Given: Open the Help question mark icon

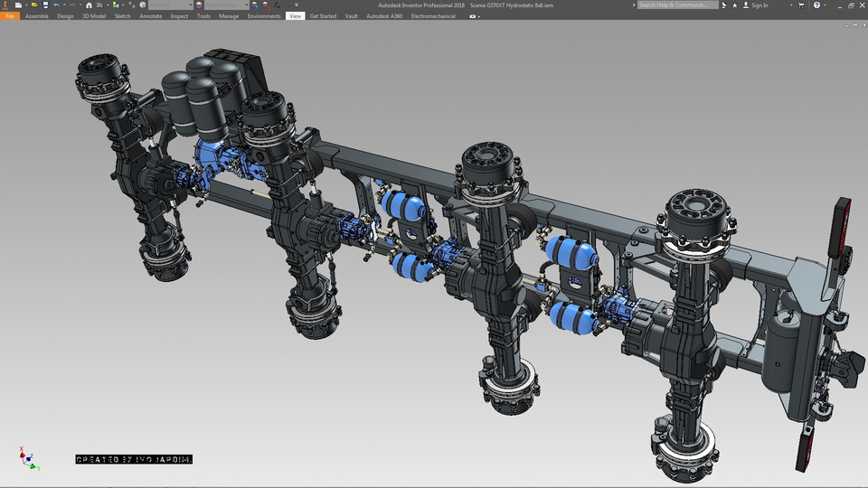Looking at the screenshot, I should point(817,5).
